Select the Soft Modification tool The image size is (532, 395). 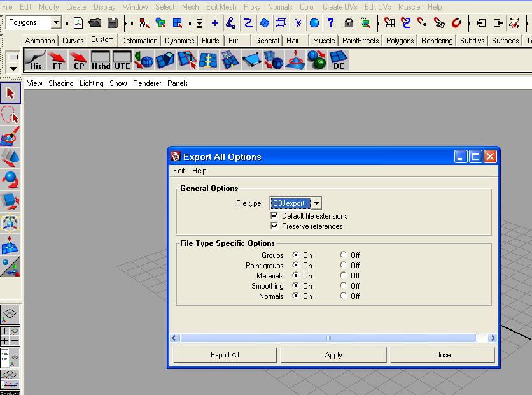coord(10,245)
